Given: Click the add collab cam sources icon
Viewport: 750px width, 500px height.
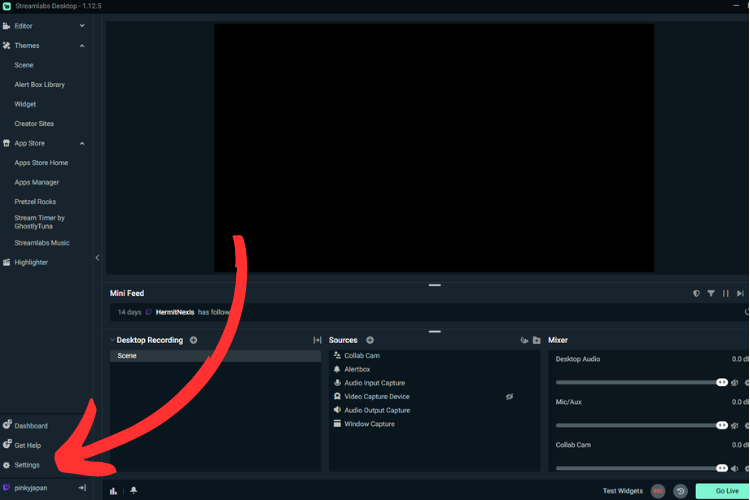Looking at the screenshot, I should click(524, 340).
